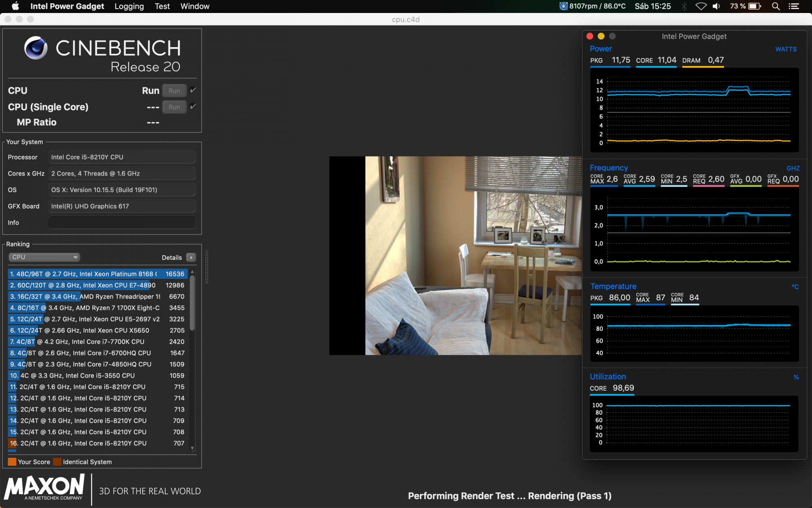Click the OS version field
The height and width of the screenshot is (508, 812).
(x=122, y=190)
